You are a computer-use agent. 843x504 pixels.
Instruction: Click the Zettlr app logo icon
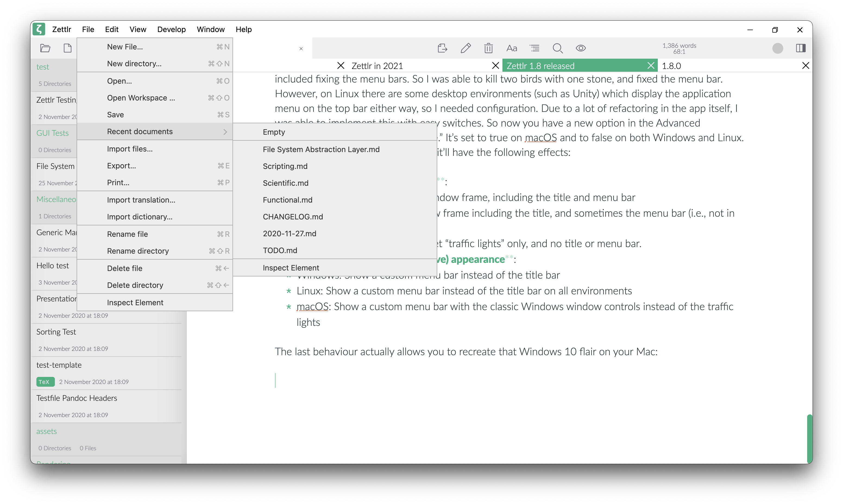click(39, 29)
